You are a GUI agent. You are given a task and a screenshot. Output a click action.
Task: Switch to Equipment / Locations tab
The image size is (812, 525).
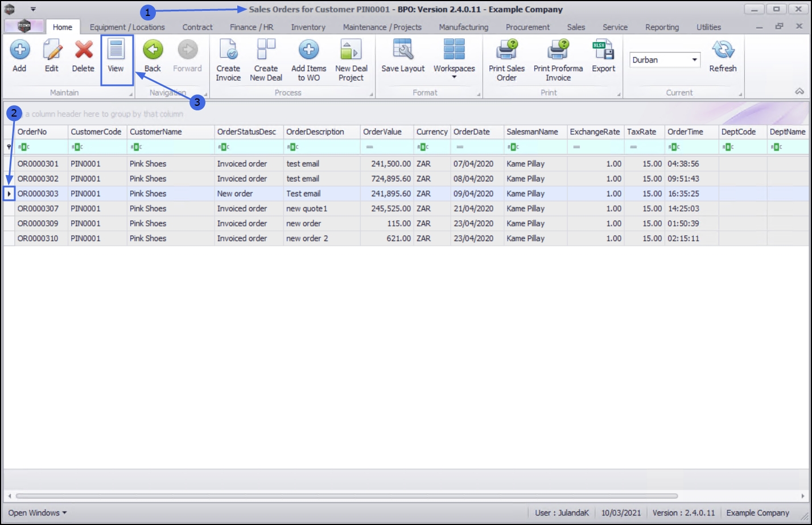127,27
